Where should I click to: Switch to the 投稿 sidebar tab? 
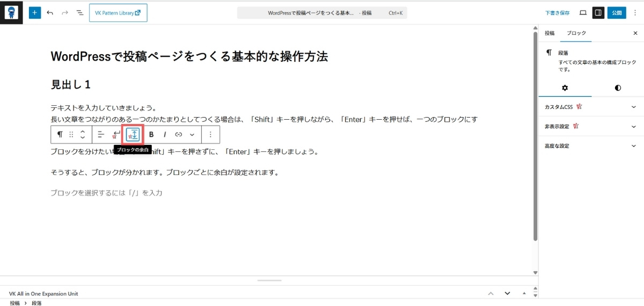[x=550, y=33]
